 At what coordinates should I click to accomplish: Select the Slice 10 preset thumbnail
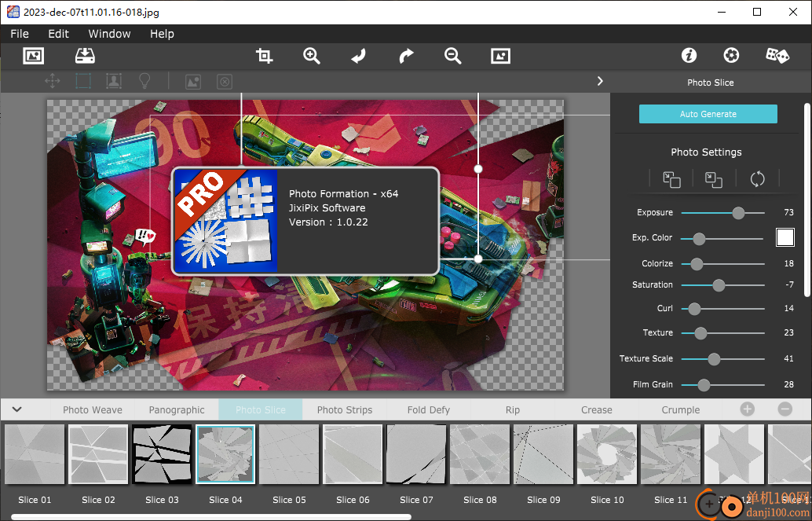click(607, 454)
